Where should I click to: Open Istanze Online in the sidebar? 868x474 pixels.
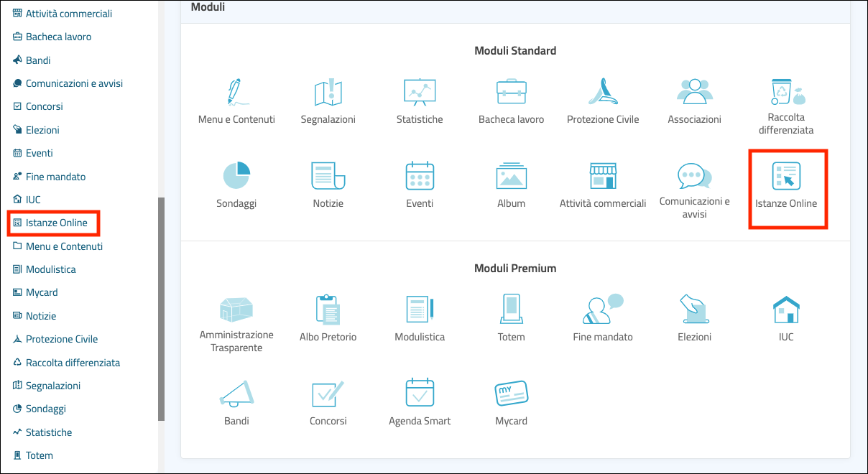[56, 223]
